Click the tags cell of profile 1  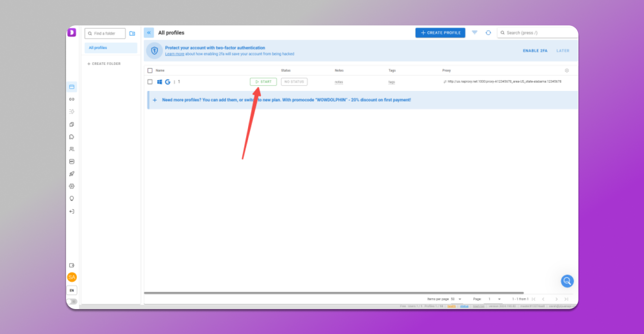(391, 82)
